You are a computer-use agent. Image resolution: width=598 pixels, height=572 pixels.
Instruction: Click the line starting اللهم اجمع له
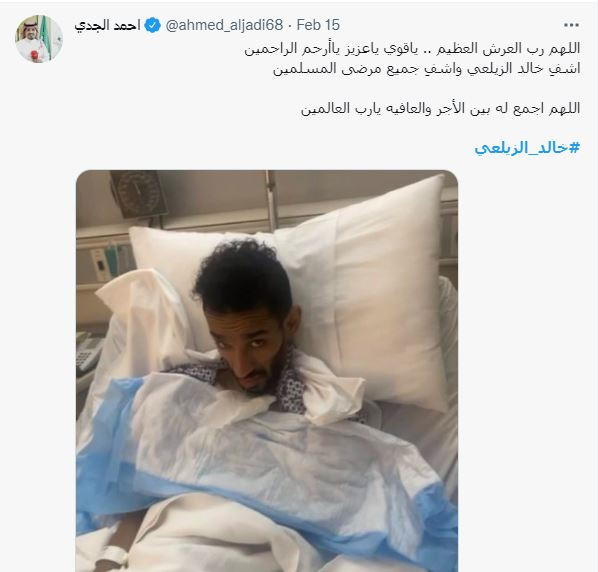click(x=440, y=108)
